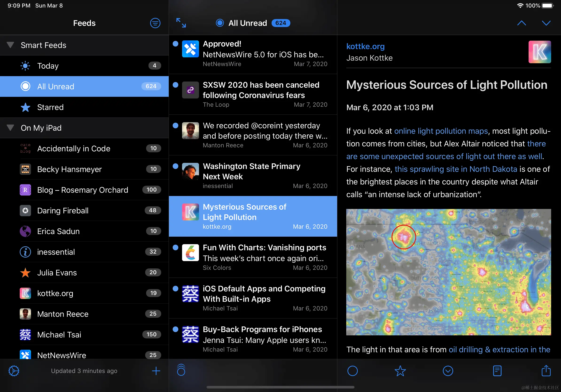Open the inessential feed in sidebar

(x=84, y=252)
